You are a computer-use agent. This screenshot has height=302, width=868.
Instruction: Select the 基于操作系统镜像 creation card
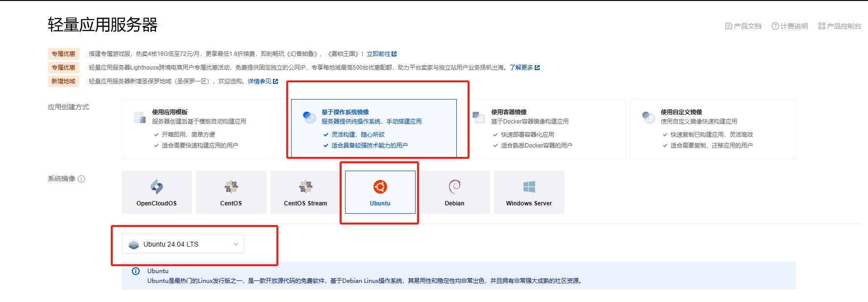tap(374, 129)
